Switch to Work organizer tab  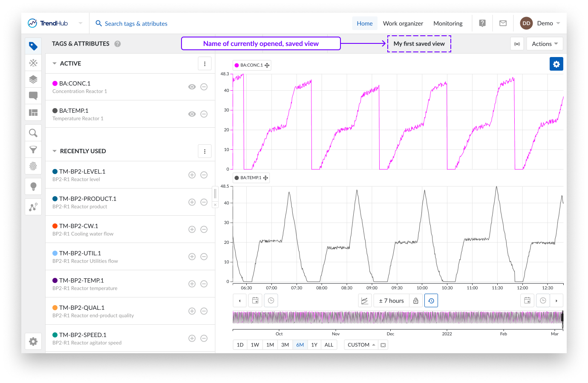click(x=403, y=23)
